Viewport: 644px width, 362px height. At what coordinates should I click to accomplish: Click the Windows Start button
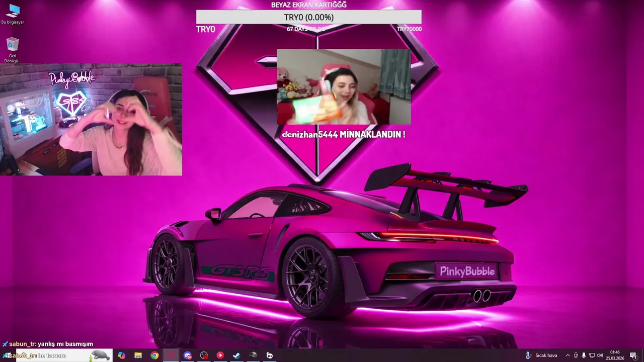tap(7, 355)
